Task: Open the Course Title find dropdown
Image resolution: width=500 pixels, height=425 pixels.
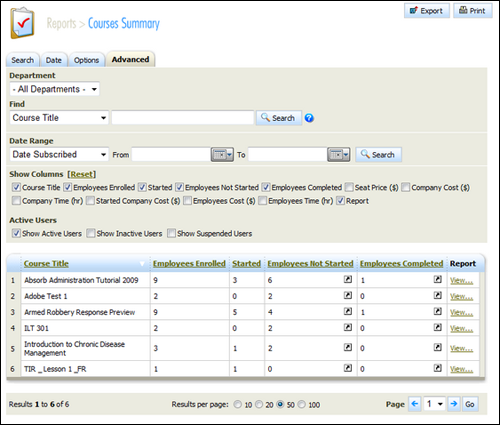Action: 59,118
